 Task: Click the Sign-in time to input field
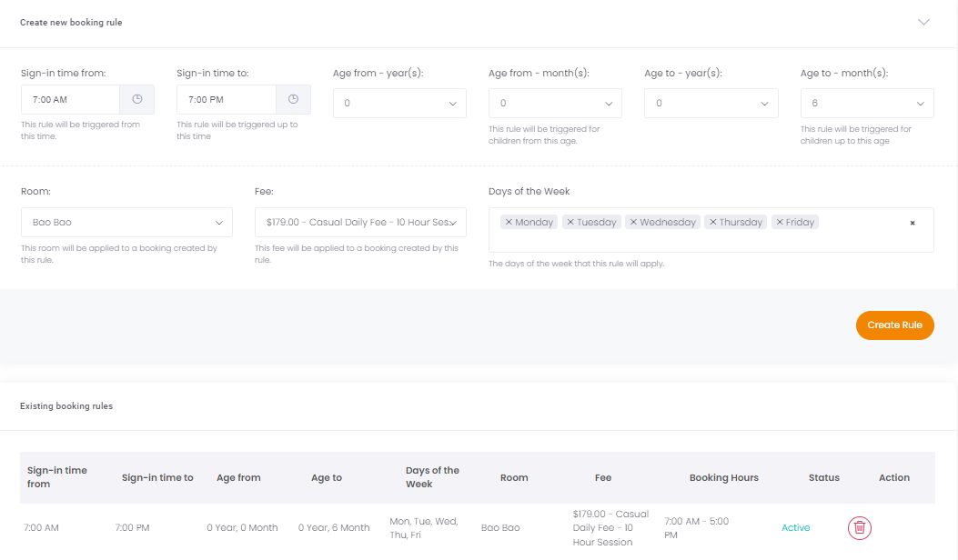(227, 99)
